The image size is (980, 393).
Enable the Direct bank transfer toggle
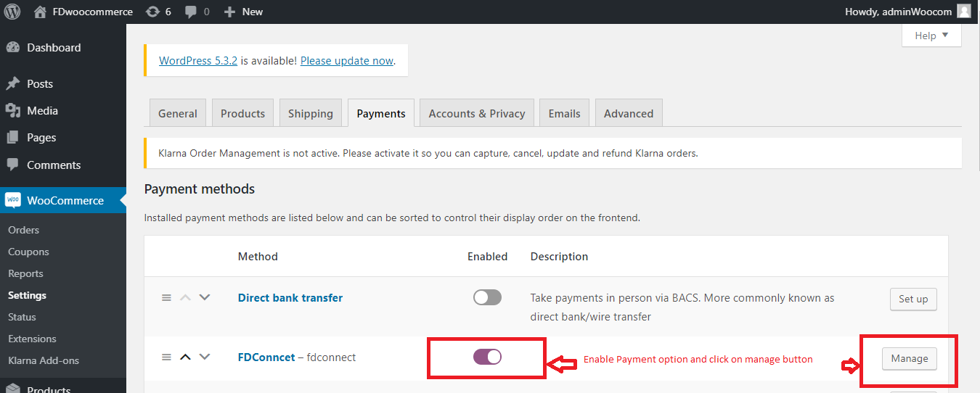tap(487, 297)
